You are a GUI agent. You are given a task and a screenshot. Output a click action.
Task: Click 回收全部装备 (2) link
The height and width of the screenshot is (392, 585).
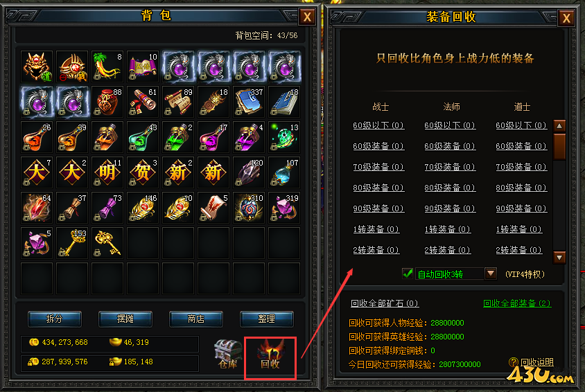click(517, 303)
